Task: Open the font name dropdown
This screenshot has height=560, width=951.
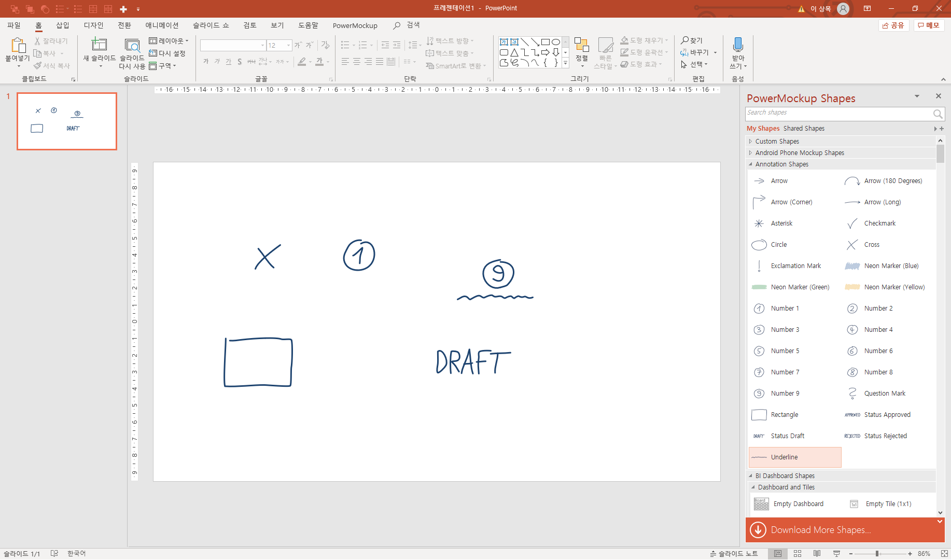Action: pos(262,46)
